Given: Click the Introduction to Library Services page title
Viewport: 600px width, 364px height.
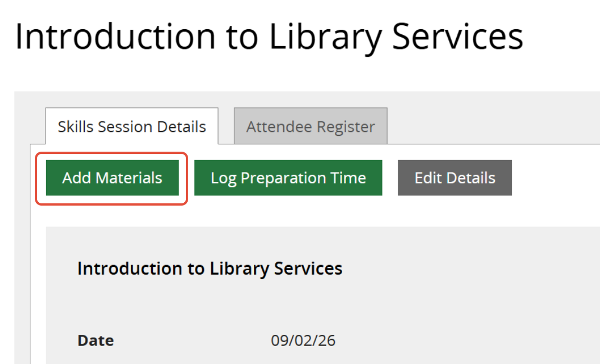Looking at the screenshot, I should click(269, 37).
